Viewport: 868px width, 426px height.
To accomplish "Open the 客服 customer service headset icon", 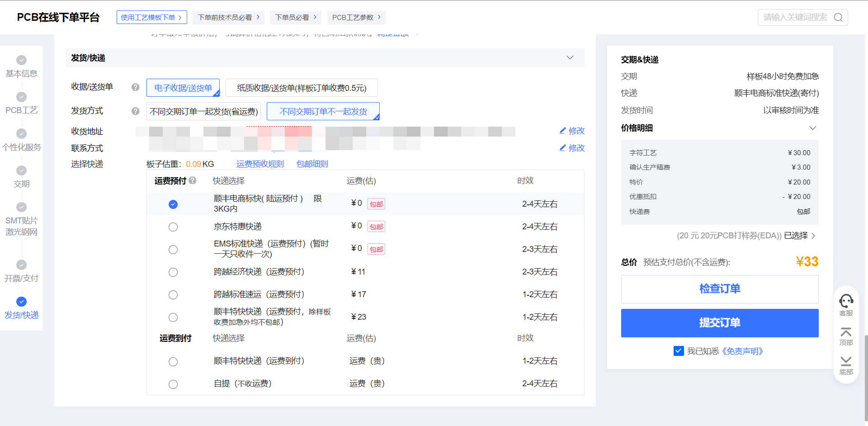I will [846, 301].
